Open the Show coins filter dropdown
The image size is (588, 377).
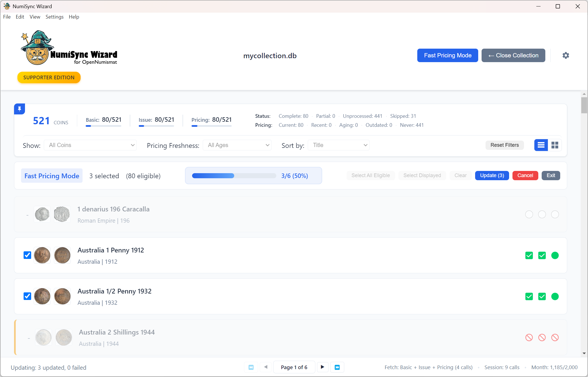(90, 145)
